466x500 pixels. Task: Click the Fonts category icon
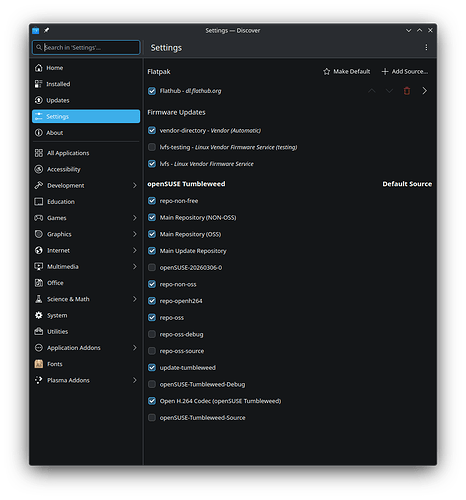pos(39,364)
